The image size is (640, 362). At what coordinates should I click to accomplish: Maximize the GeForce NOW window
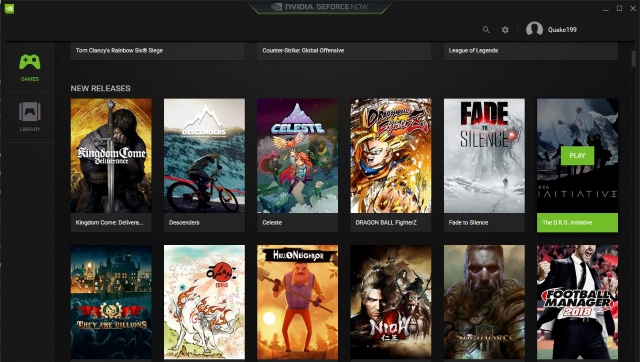(x=619, y=8)
